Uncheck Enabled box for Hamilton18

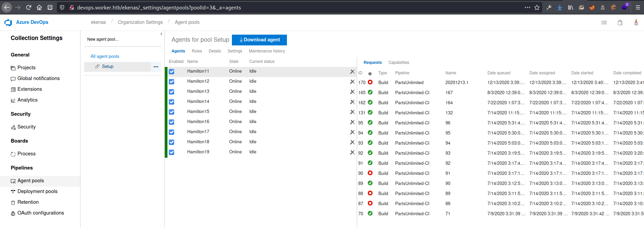pos(171,142)
